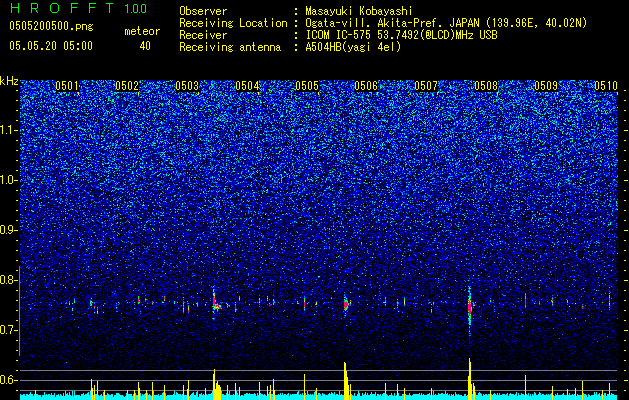Click time marker 0509
This screenshot has width=629, height=400.
coord(546,86)
